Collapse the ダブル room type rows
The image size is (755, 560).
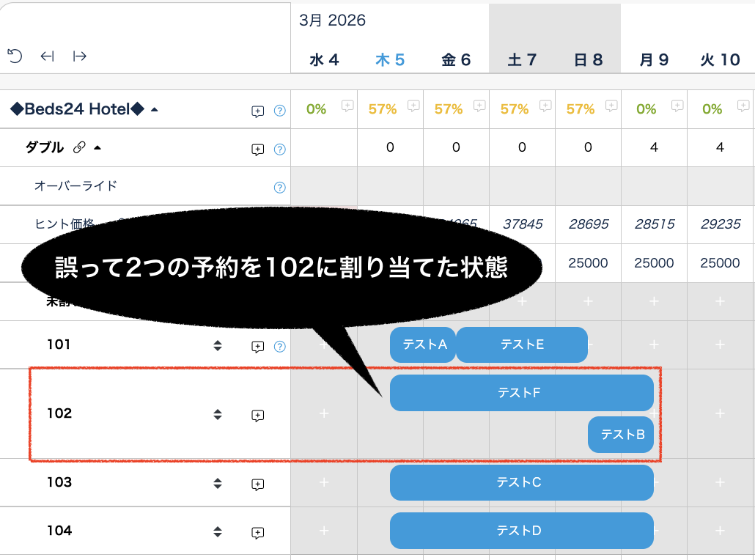point(97,148)
